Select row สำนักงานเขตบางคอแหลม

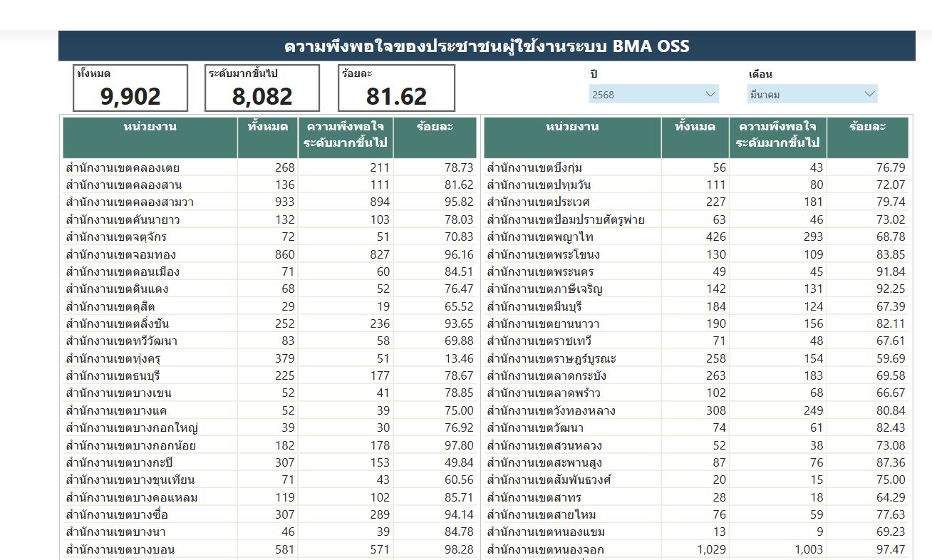(269, 497)
